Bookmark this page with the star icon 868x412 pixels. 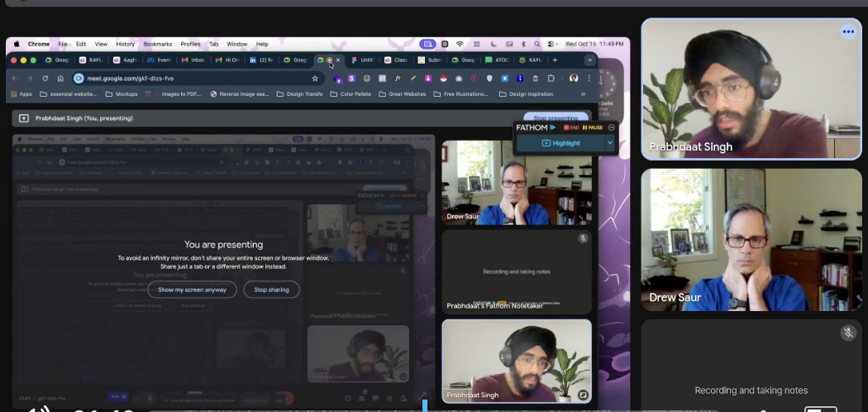pos(315,79)
